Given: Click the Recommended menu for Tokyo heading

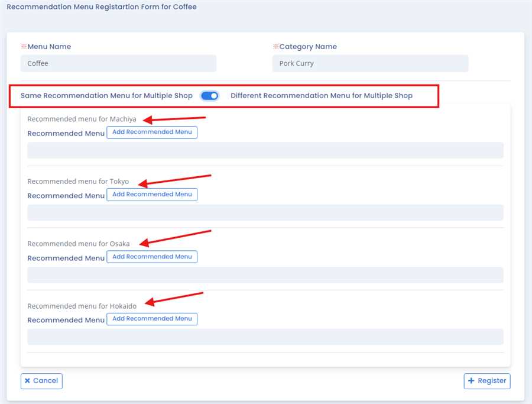Looking at the screenshot, I should [78, 182].
